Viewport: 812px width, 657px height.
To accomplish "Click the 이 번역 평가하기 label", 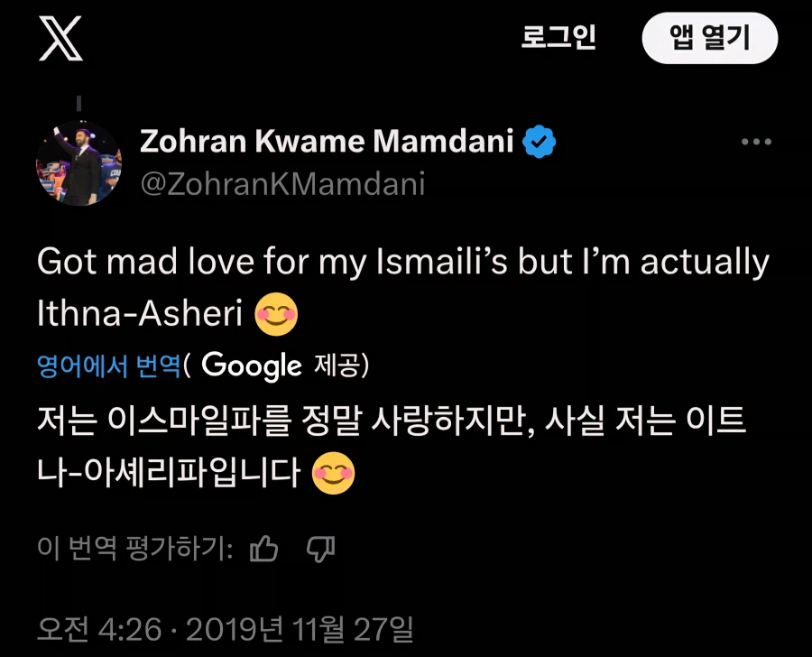I will tap(136, 548).
